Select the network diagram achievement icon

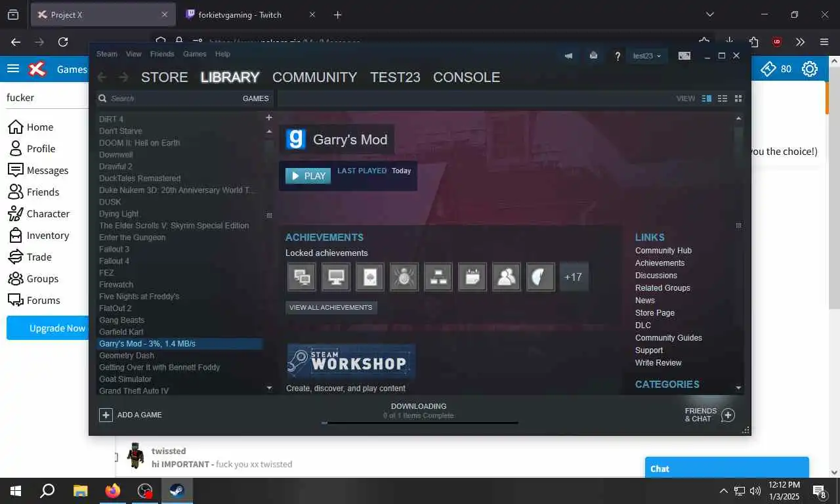[438, 277]
